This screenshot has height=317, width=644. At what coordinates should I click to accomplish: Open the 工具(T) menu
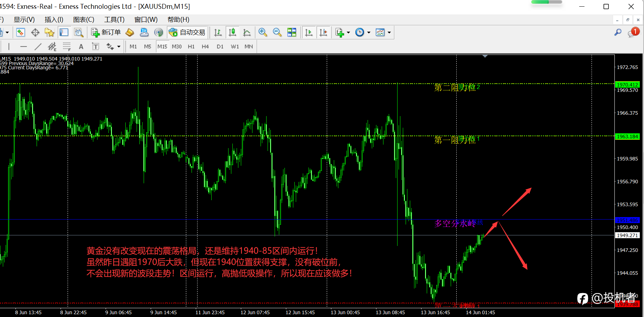click(114, 20)
